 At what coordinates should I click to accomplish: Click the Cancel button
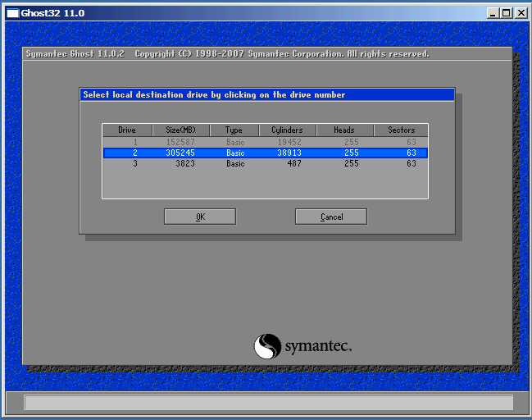point(331,217)
